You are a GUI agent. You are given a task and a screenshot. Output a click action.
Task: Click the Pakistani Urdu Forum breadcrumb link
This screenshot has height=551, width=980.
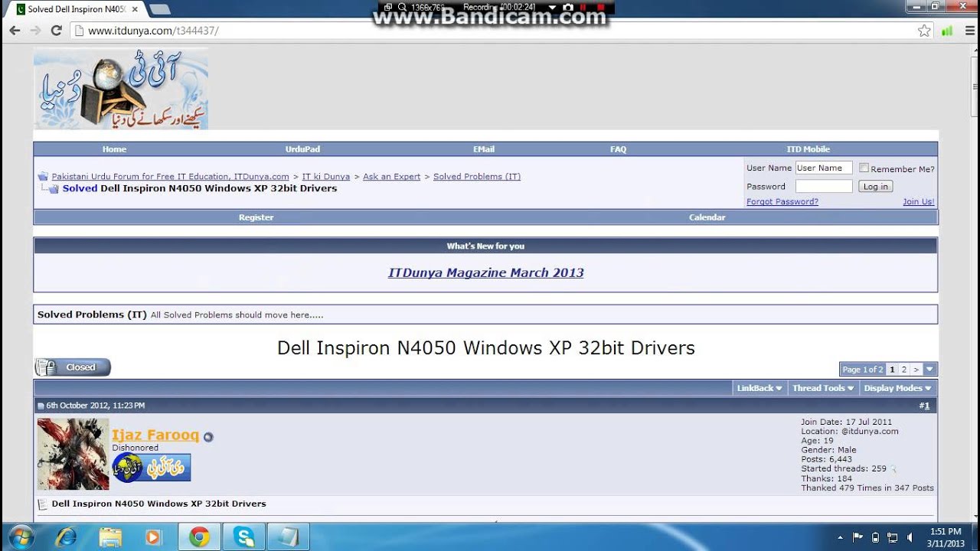170,177
